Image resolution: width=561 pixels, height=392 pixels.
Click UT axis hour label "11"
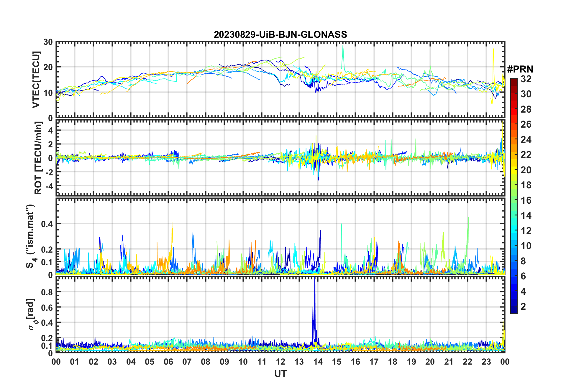(x=262, y=362)
